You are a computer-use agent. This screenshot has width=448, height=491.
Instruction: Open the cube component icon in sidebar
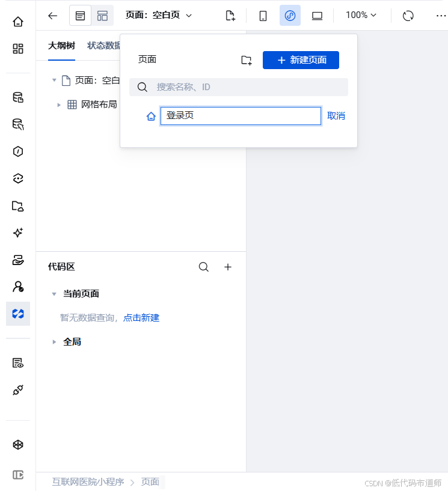(x=18, y=445)
